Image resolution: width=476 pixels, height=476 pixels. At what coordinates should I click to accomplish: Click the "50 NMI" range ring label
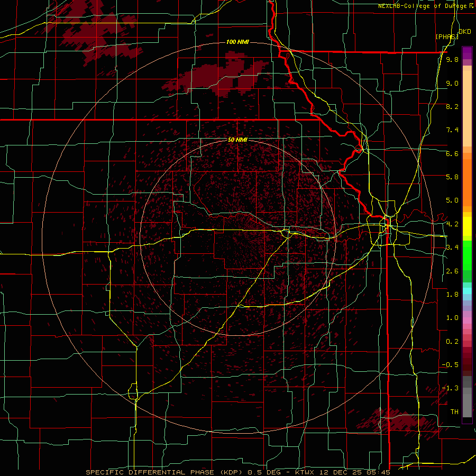(237, 140)
